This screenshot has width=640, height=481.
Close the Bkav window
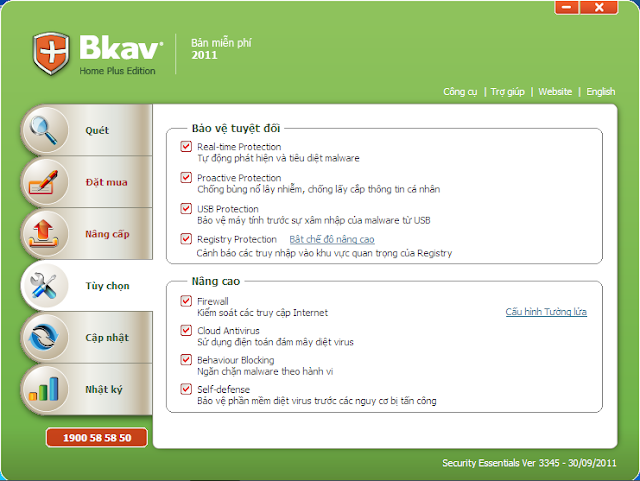tap(599, 7)
